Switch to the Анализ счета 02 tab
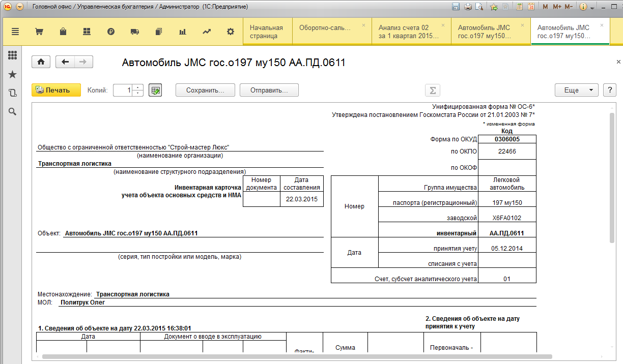 pyautogui.click(x=411, y=32)
